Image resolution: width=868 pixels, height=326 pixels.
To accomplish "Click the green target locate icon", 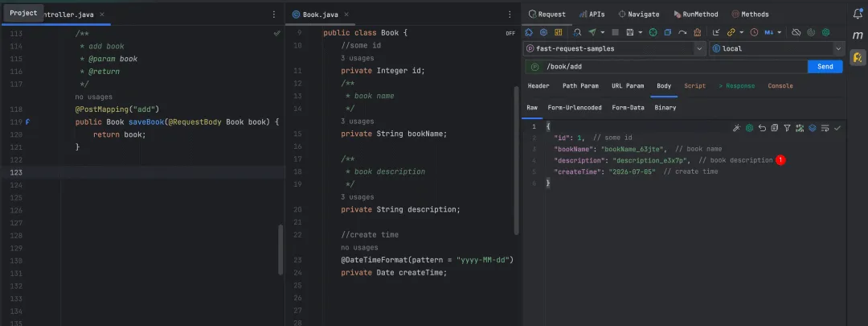I will pos(653,32).
